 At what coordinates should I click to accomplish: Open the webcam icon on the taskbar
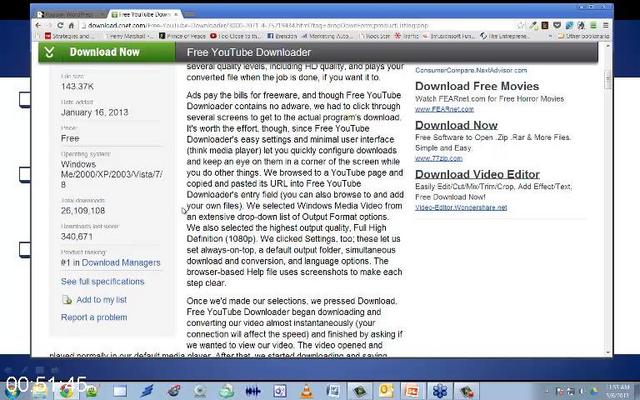[200, 391]
